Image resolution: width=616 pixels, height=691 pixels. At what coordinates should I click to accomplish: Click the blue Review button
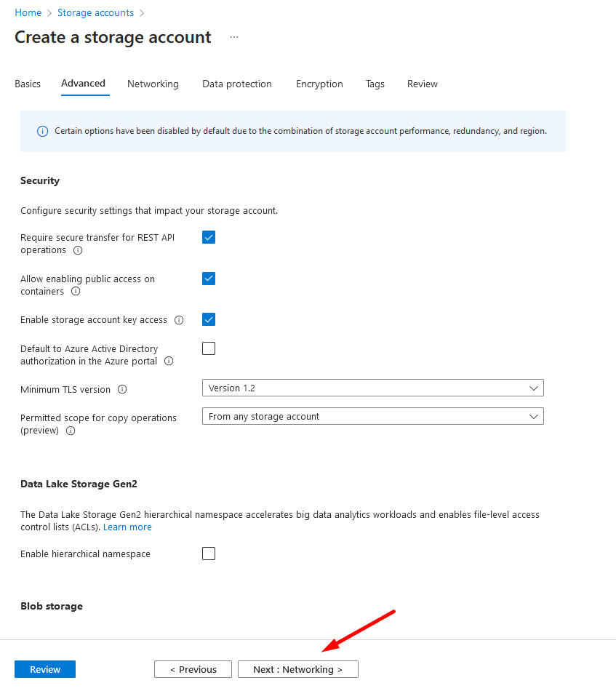point(44,668)
